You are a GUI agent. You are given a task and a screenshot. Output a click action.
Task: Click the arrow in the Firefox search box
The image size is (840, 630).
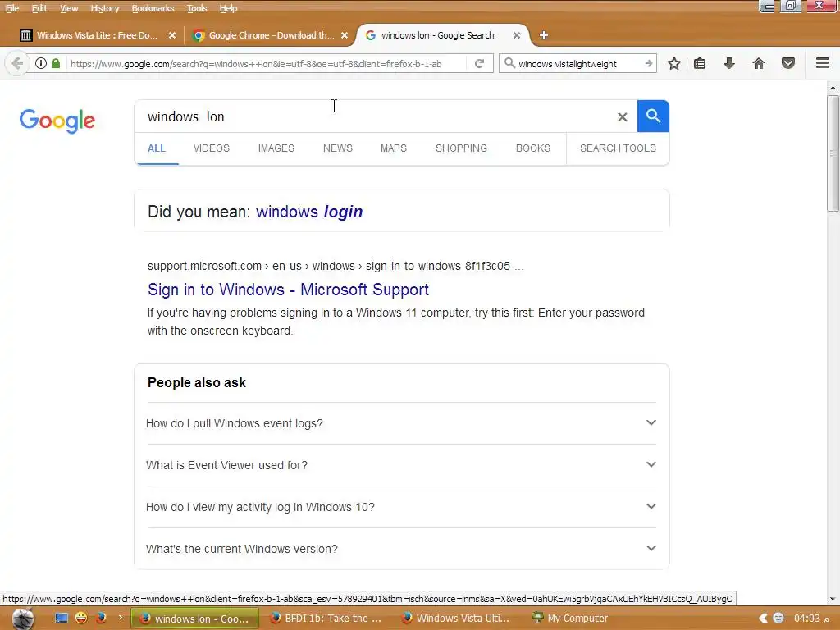[x=648, y=64]
